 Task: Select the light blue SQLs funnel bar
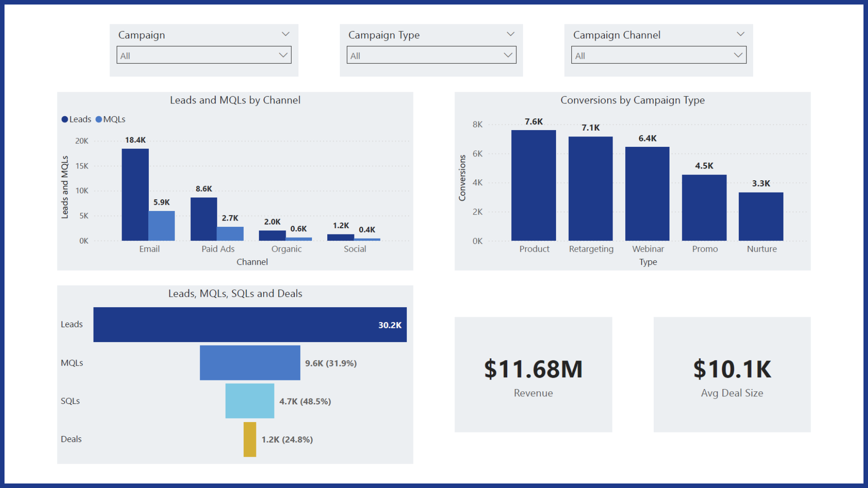pyautogui.click(x=250, y=401)
